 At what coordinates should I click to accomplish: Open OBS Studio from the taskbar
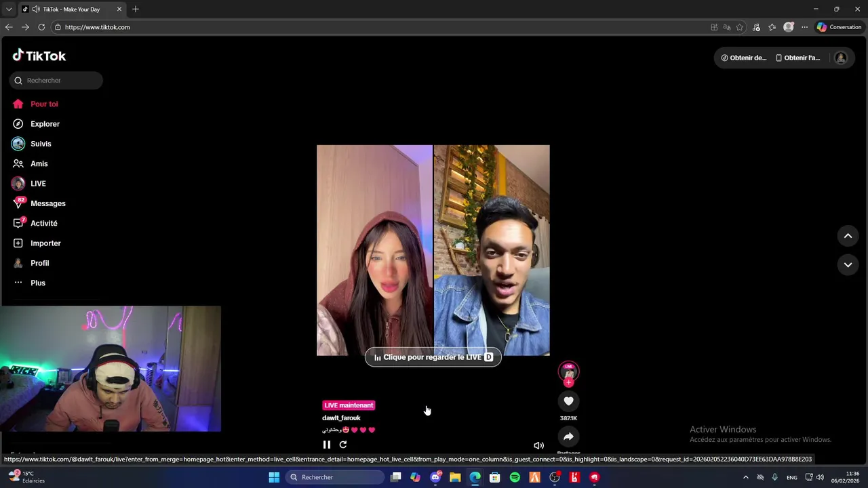(555, 477)
